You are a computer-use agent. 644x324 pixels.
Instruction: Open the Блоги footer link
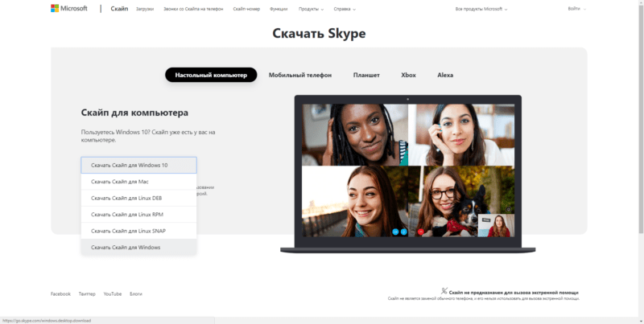coord(136,294)
